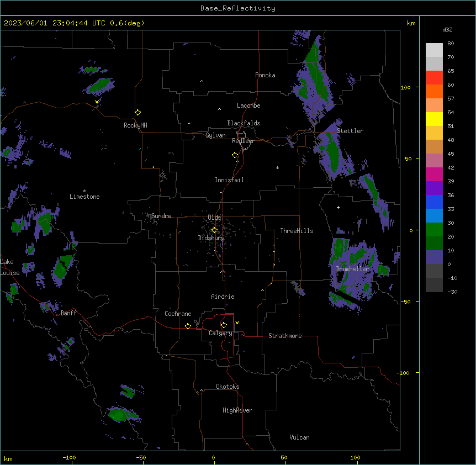Click the Cochrane label

point(178,314)
